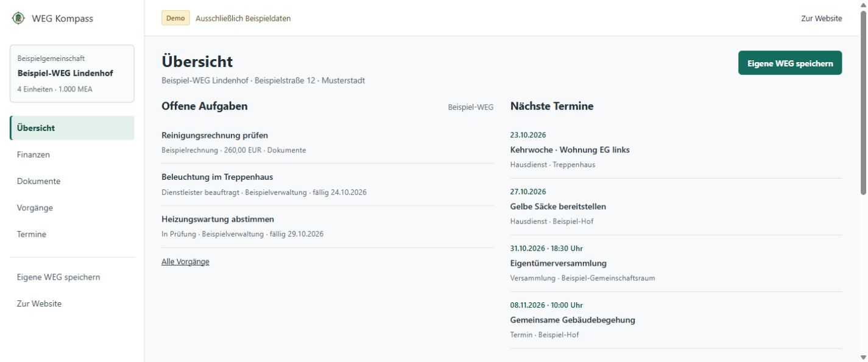Open the Gemeinsame Gebäudebegehung appointment
Screen dimensions: 868x362
pyautogui.click(x=676, y=320)
